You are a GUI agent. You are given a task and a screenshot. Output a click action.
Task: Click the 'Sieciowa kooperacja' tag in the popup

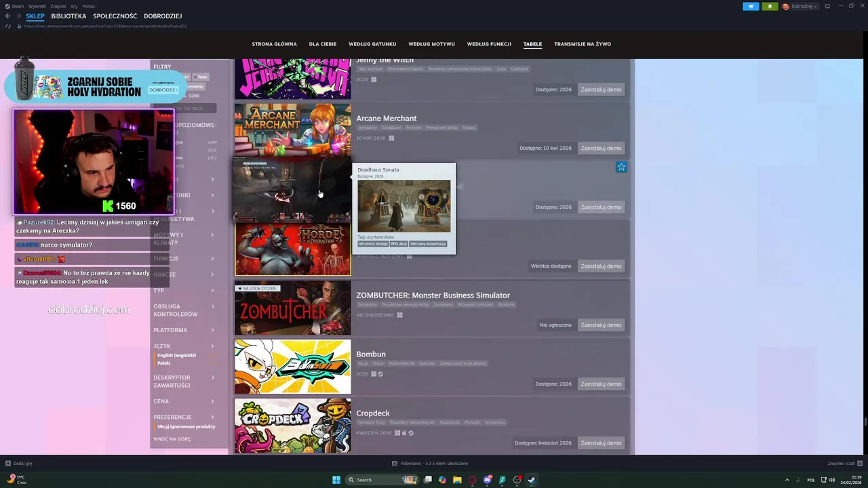(x=428, y=244)
